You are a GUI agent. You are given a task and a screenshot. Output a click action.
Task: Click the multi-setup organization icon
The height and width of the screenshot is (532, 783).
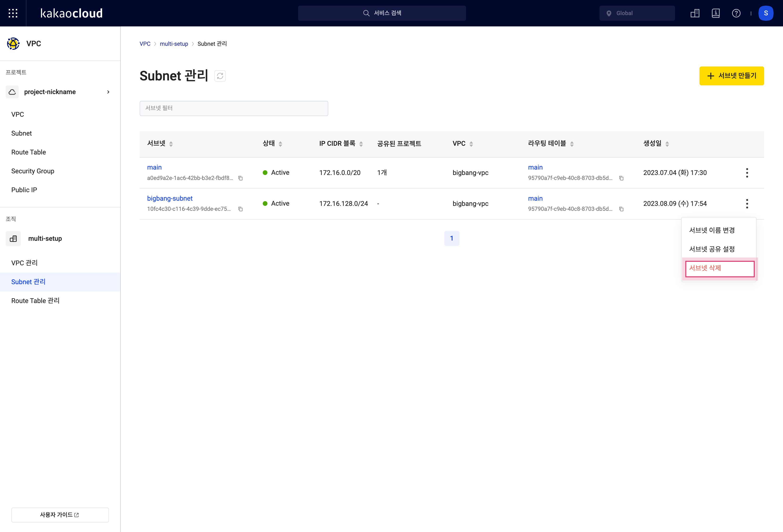click(13, 239)
